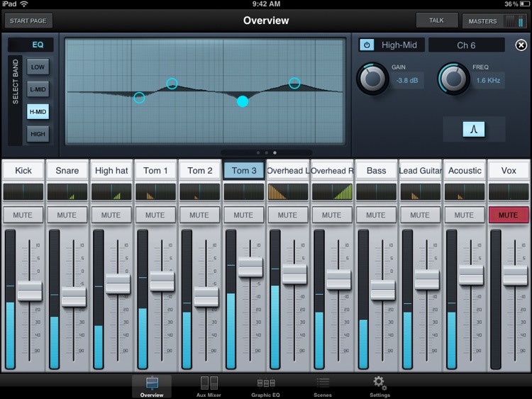The image size is (532, 399).
Task: Click the third page indicator dot
Action: click(x=275, y=153)
